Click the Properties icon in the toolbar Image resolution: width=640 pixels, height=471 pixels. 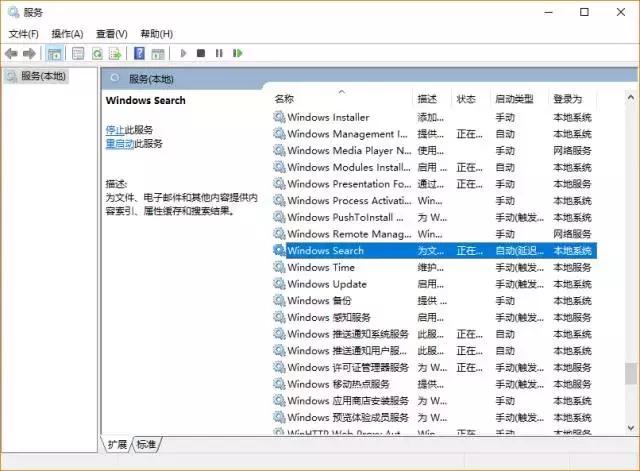78,53
